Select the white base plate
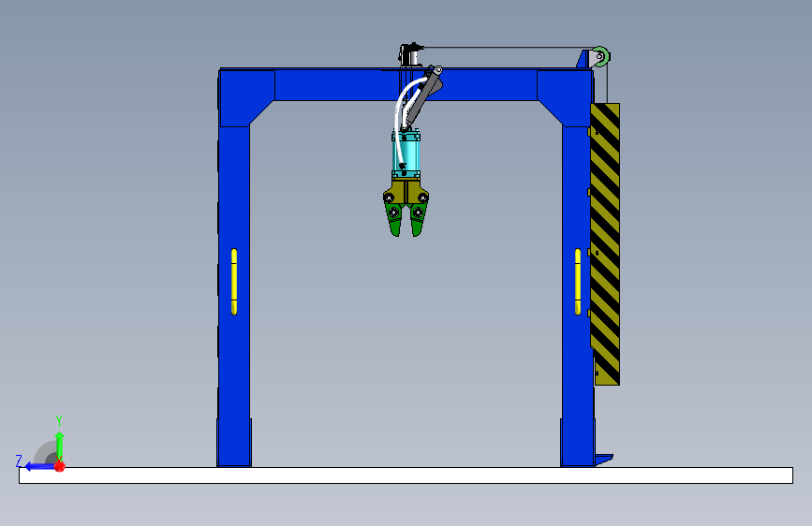The height and width of the screenshot is (526, 812). 406,475
